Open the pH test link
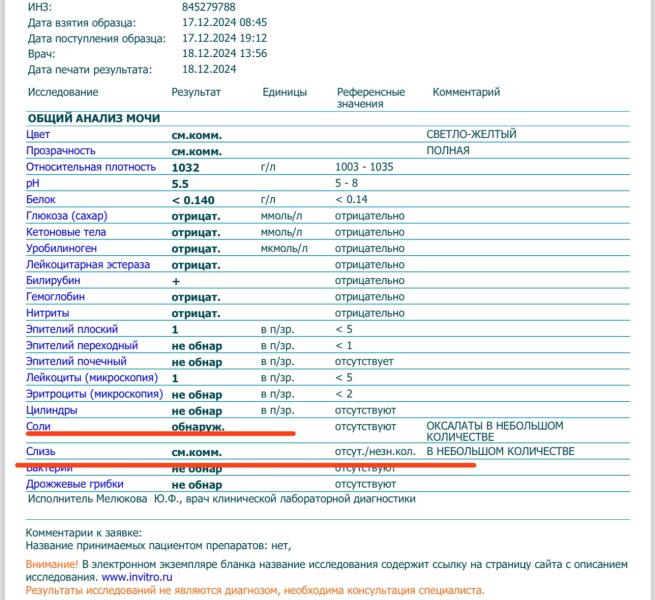 coord(33,183)
